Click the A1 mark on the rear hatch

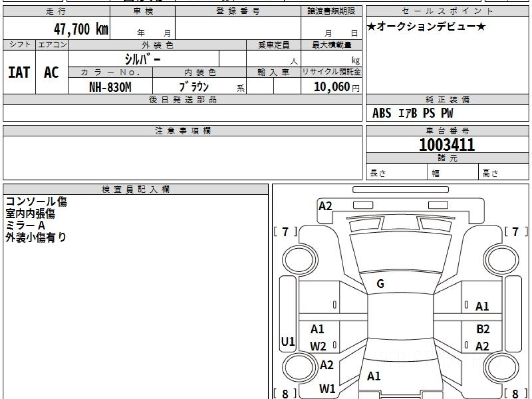click(374, 376)
